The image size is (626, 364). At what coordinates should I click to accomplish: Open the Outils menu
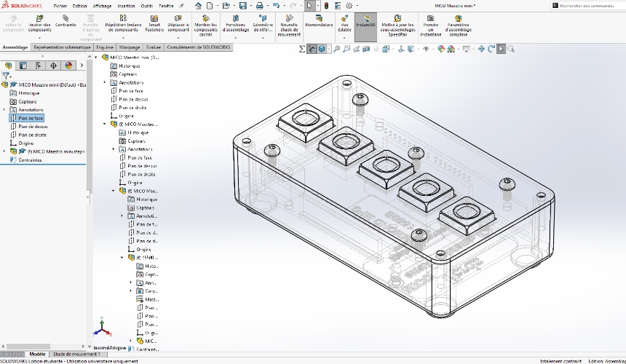[x=146, y=6]
